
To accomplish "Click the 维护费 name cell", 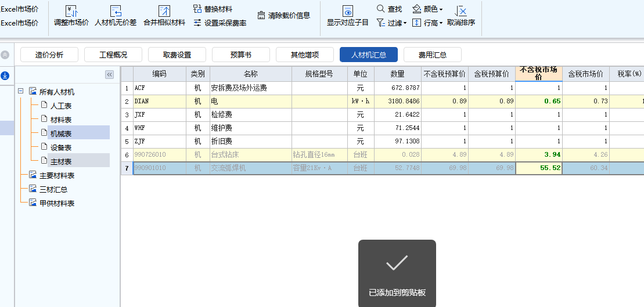I will click(x=251, y=128).
